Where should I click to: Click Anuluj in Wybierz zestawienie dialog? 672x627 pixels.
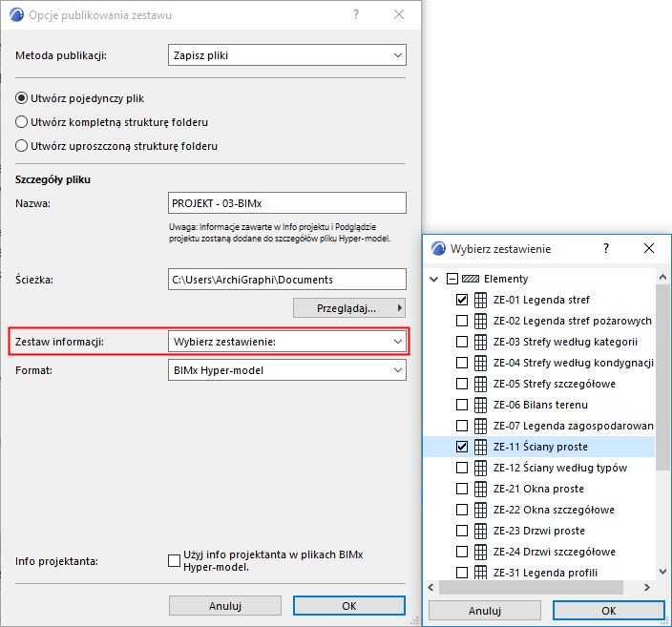coord(485,611)
